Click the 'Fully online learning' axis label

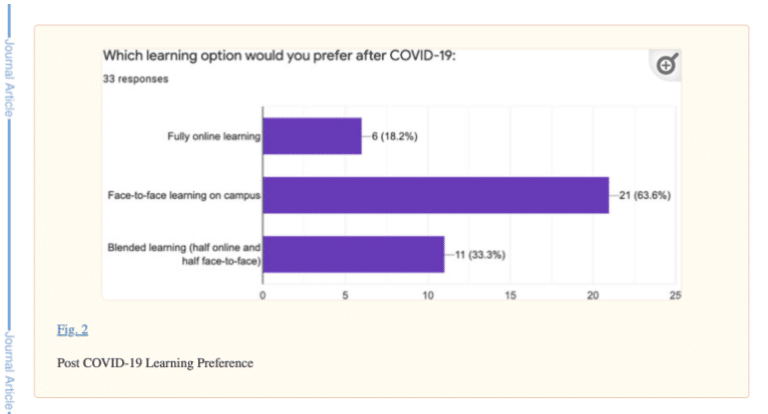[213, 136]
